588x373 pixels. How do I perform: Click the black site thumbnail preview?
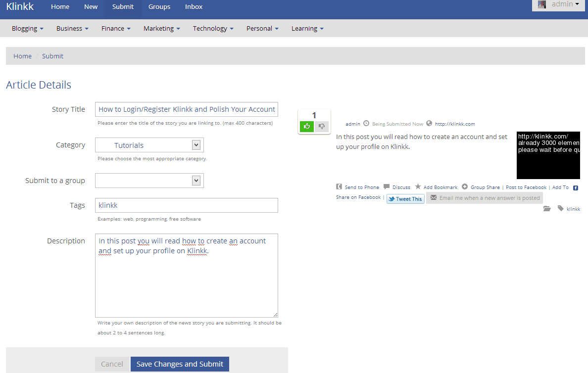click(x=548, y=155)
